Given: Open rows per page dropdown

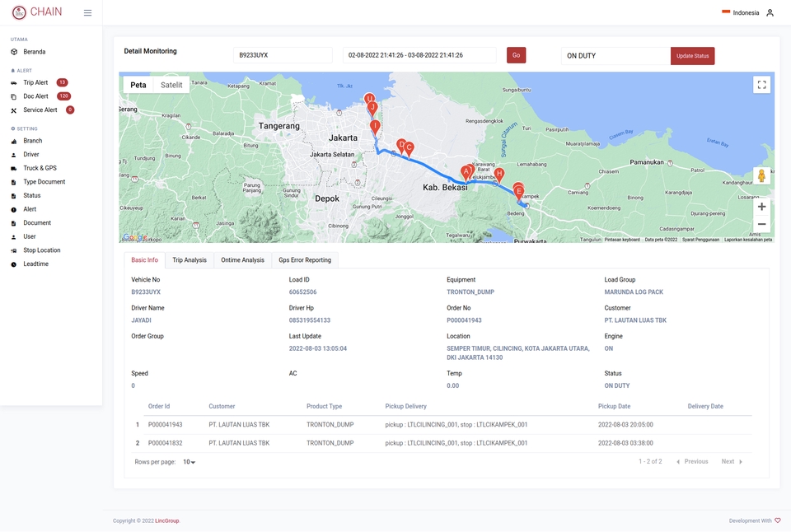Looking at the screenshot, I should coord(190,462).
